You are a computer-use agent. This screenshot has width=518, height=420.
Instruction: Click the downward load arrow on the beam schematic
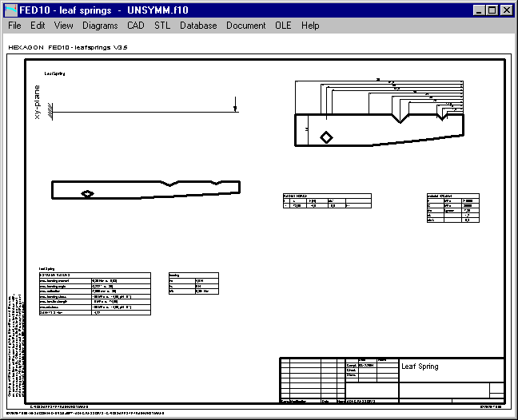click(x=235, y=105)
